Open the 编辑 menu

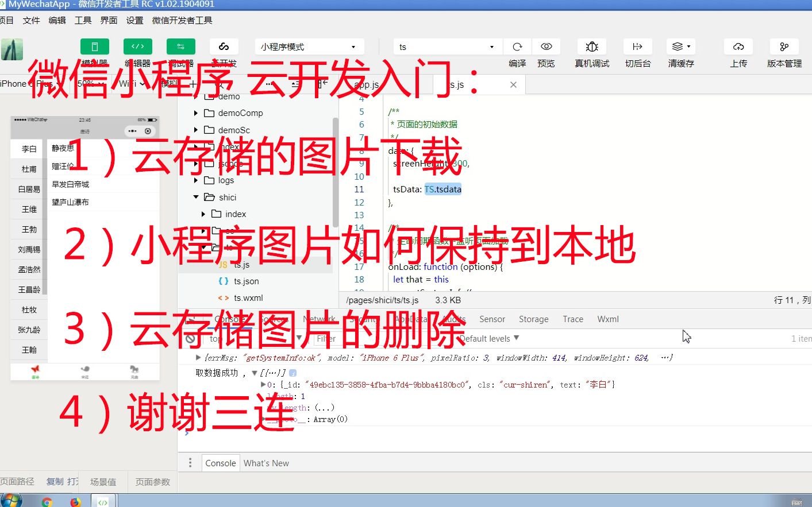click(x=57, y=20)
